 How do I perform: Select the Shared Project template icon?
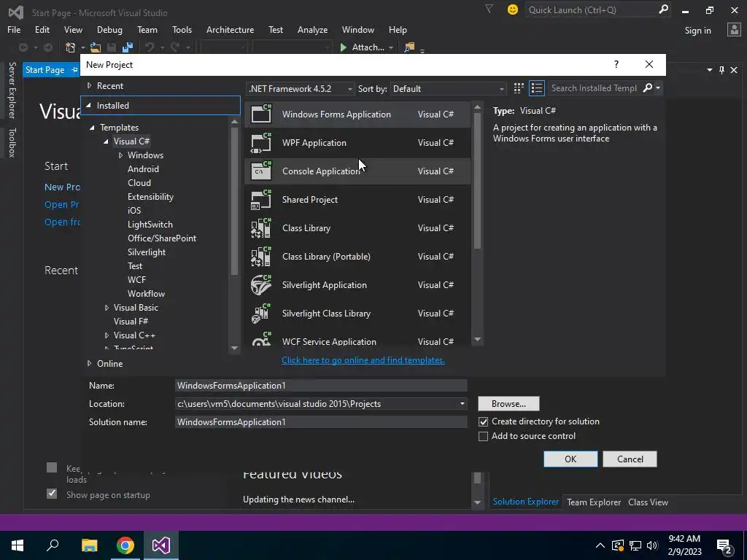[x=261, y=200]
